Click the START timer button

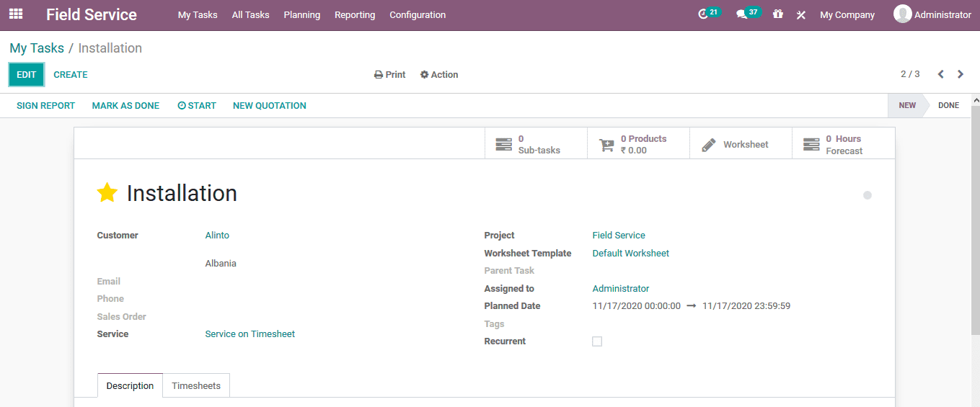(197, 106)
